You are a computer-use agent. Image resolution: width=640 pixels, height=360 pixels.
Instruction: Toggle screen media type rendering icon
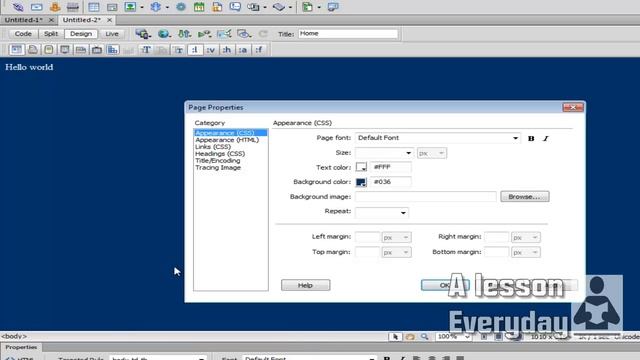pos(16,50)
